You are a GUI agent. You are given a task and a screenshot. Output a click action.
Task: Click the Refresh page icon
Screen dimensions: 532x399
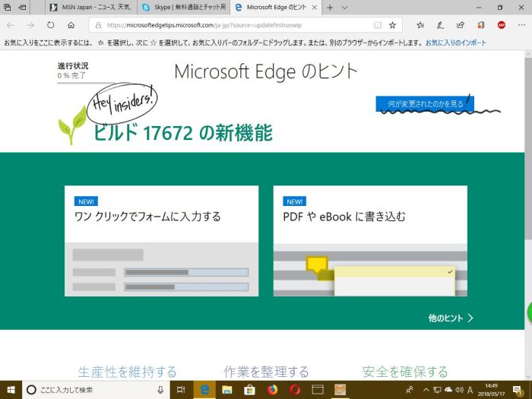tap(51, 25)
